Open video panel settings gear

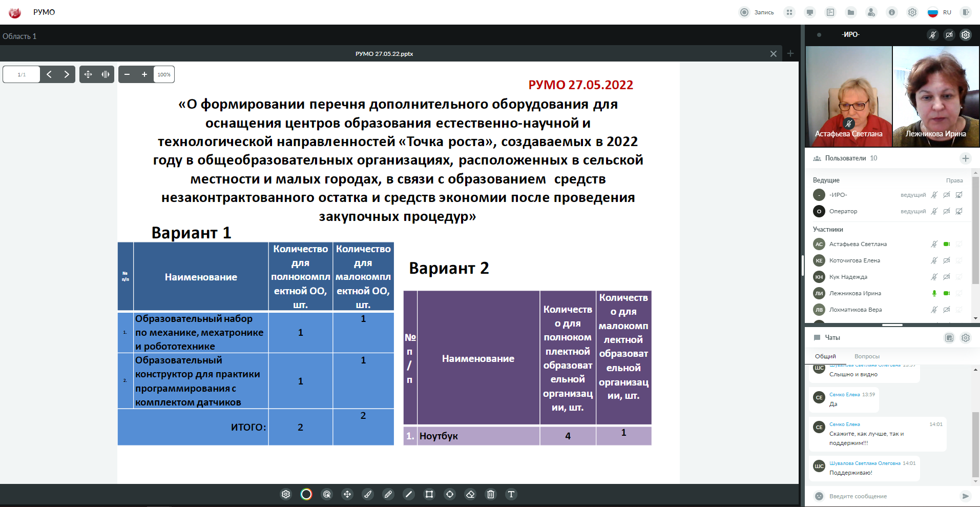(966, 35)
